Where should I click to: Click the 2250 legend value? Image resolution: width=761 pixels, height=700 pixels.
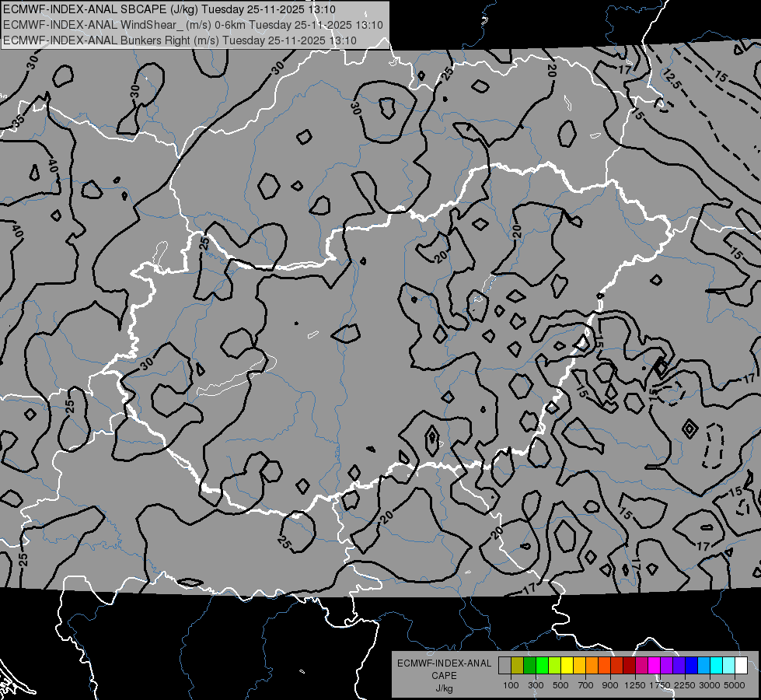pyautogui.click(x=686, y=685)
